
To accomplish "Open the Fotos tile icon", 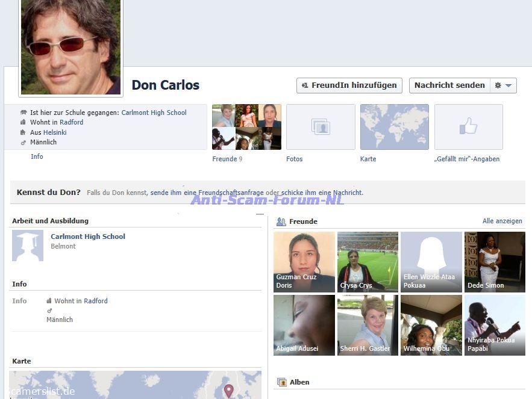I will pos(321,127).
